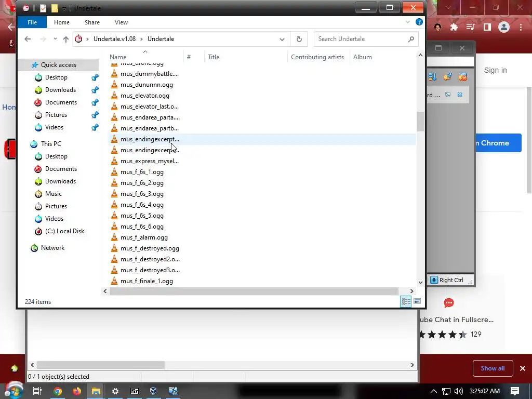Select mus_f_6s_3.ogg file
The height and width of the screenshot is (399, 532).
[x=142, y=194]
